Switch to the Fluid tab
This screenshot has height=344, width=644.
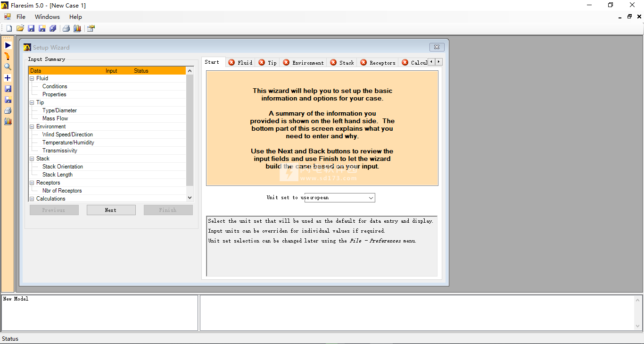(240, 62)
